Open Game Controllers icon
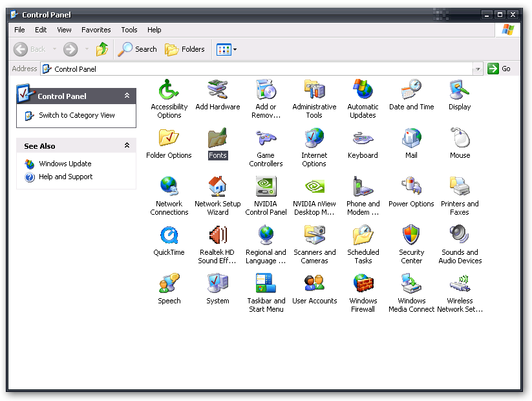Screen dimensions: 532x401 pyautogui.click(x=266, y=138)
